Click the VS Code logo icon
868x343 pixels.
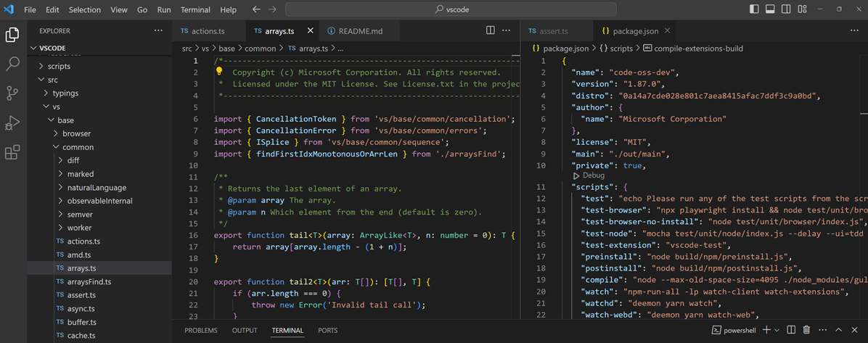click(8, 9)
